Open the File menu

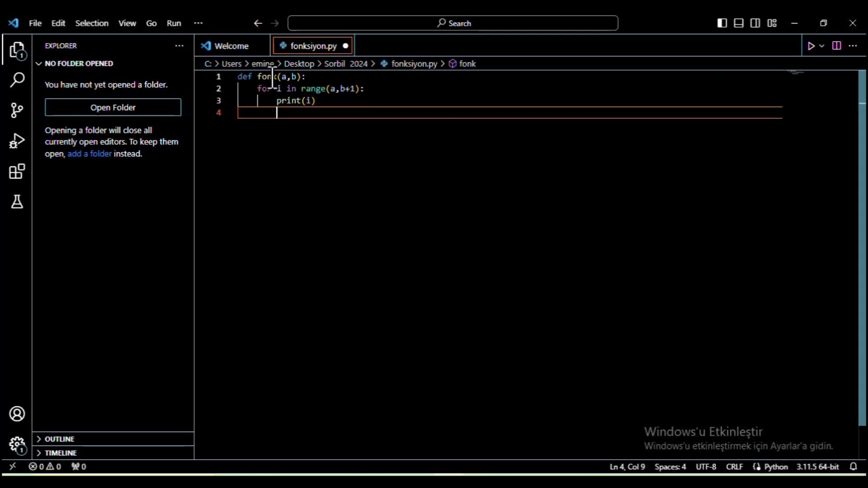point(35,23)
